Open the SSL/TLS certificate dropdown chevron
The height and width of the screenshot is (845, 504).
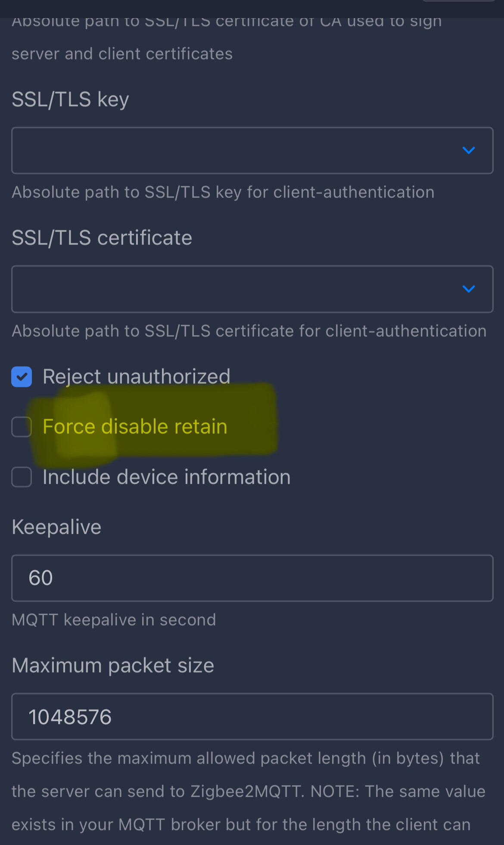(468, 289)
